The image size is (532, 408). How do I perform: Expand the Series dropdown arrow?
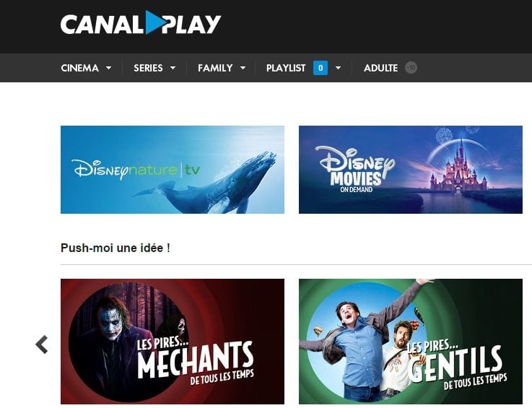173,68
